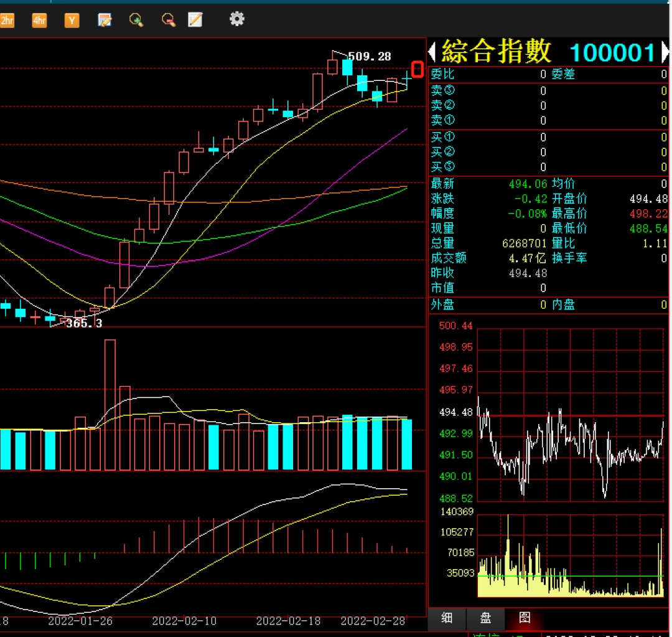Select the 卖② order row
Image resolution: width=672 pixels, height=637 pixels.
tap(549, 105)
